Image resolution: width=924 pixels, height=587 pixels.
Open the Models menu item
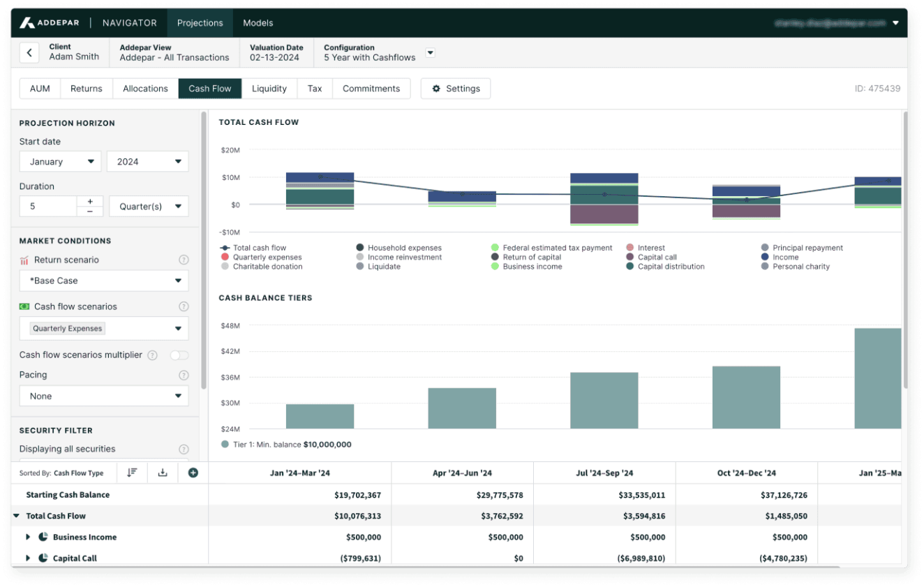coord(258,23)
